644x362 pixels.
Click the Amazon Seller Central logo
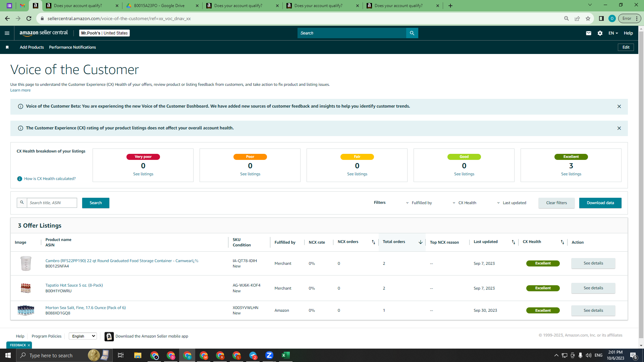44,33
